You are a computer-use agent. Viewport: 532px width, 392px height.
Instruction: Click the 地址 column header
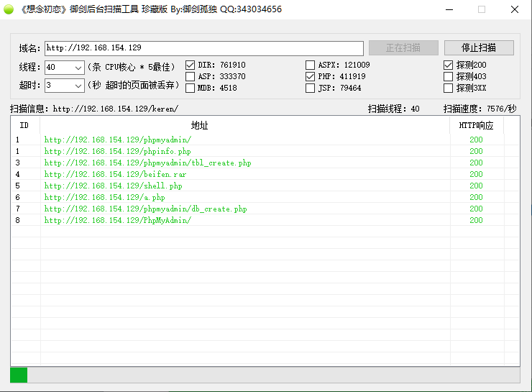pyautogui.click(x=245, y=126)
